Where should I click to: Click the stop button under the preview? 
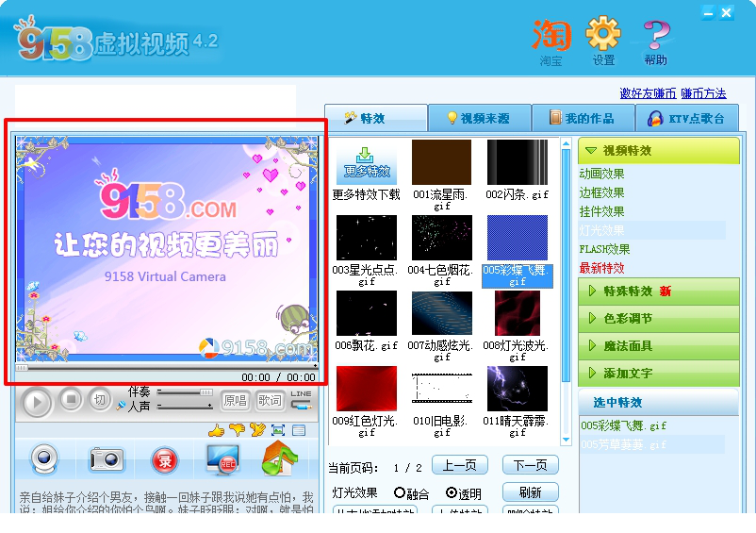71,399
